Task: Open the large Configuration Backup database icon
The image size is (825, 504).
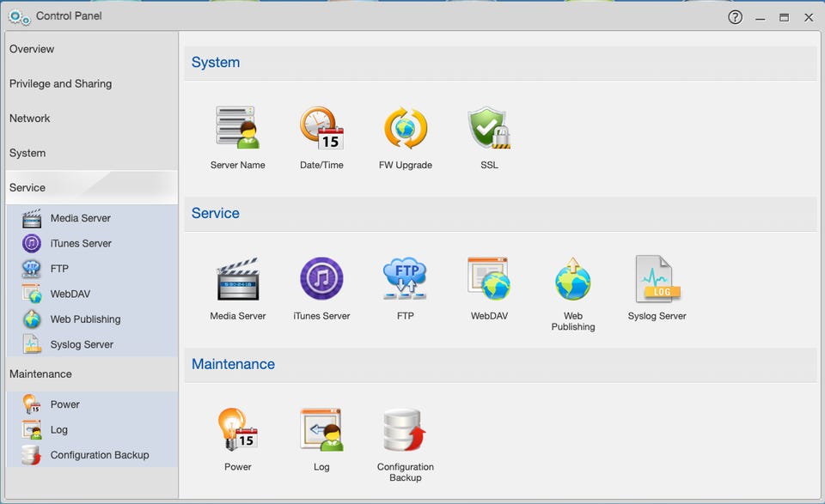Action: 405,429
